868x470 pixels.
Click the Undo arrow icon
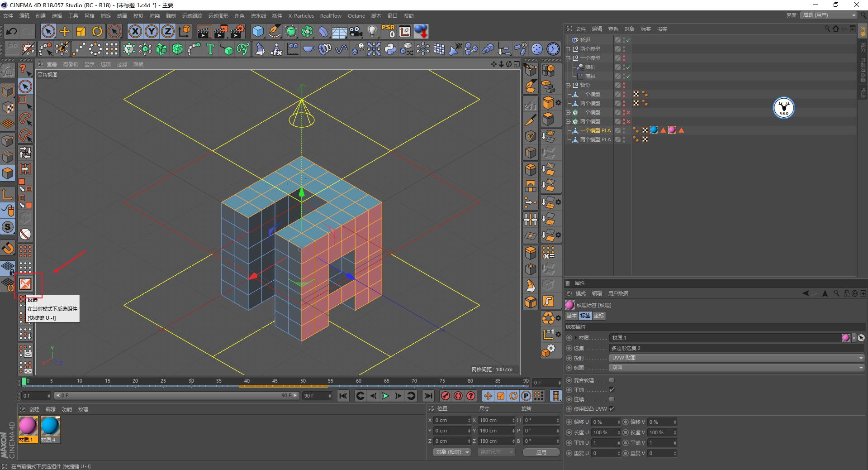coord(11,31)
